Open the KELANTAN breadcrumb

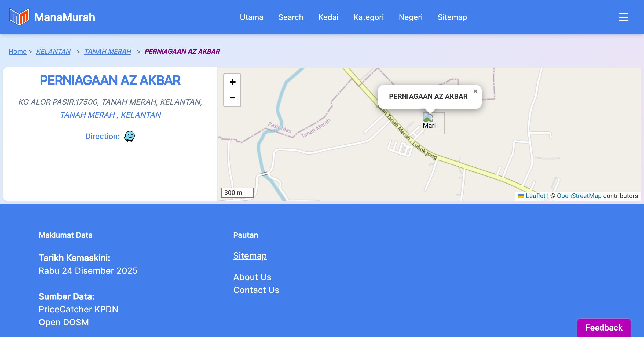(x=53, y=51)
